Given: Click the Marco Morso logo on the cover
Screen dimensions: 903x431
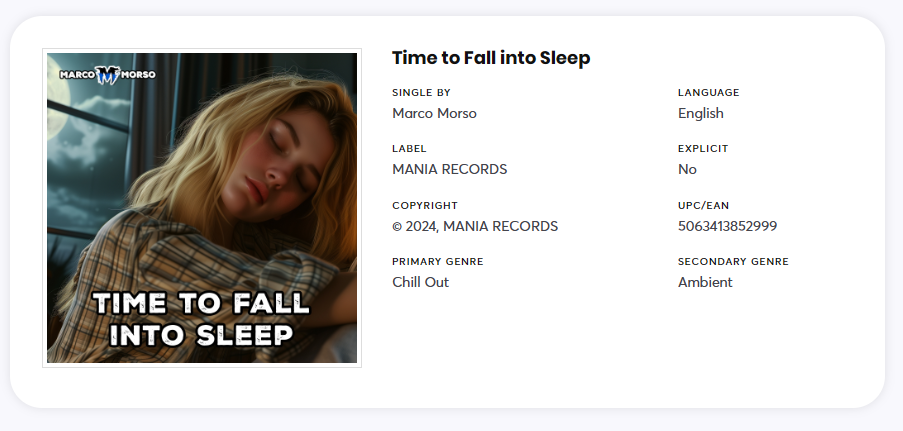Looking at the screenshot, I should click(x=107, y=74).
